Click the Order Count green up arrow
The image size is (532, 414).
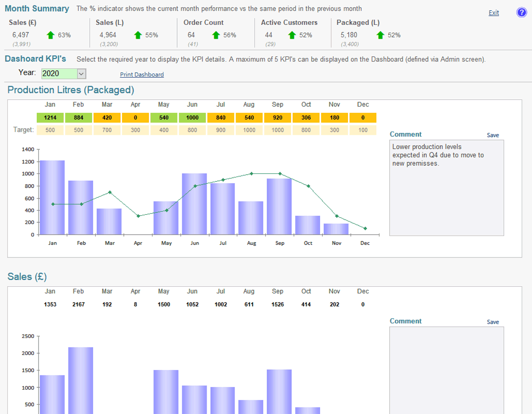(x=216, y=35)
